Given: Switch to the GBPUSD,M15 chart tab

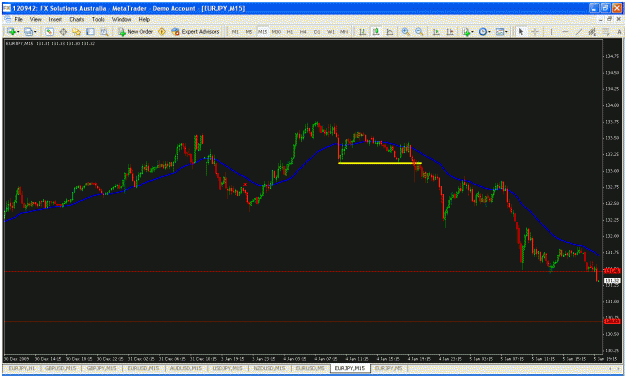Looking at the screenshot, I should (60, 368).
